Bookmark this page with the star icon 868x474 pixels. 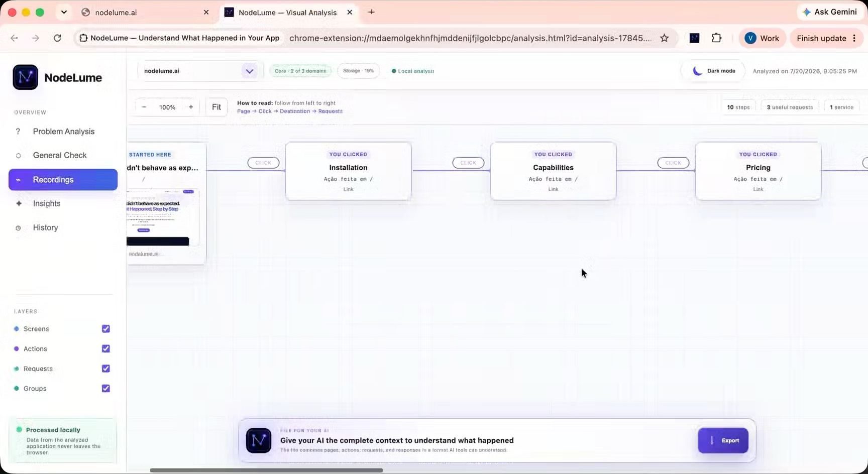point(664,38)
